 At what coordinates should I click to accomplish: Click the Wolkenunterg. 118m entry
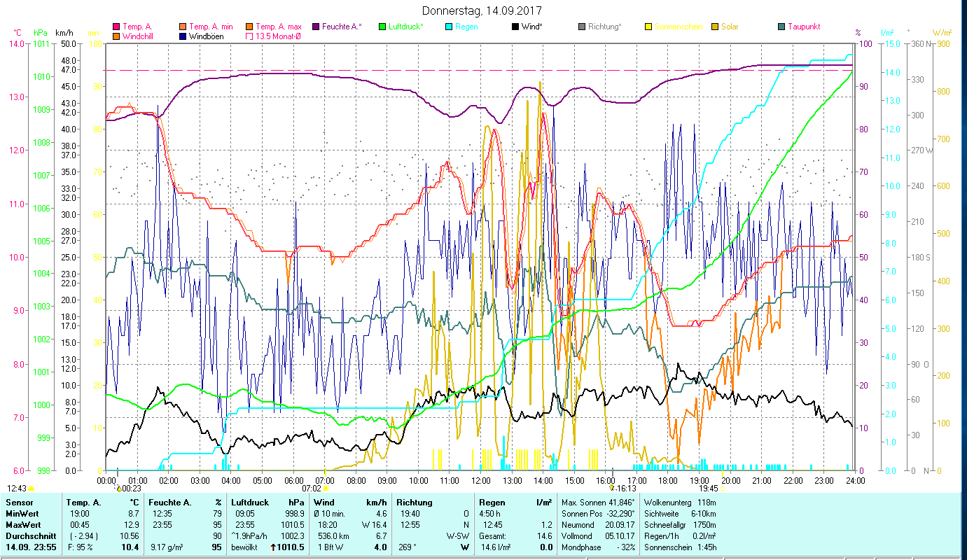(680, 503)
